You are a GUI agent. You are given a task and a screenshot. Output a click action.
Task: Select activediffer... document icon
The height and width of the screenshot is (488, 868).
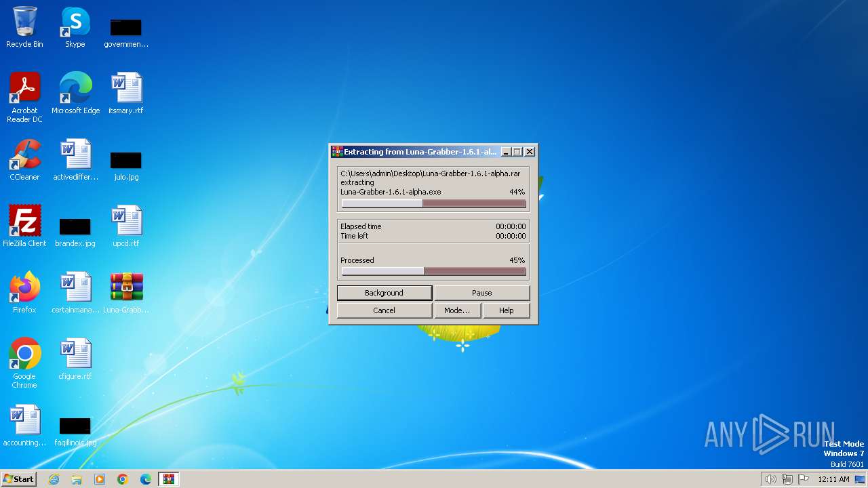(x=75, y=160)
